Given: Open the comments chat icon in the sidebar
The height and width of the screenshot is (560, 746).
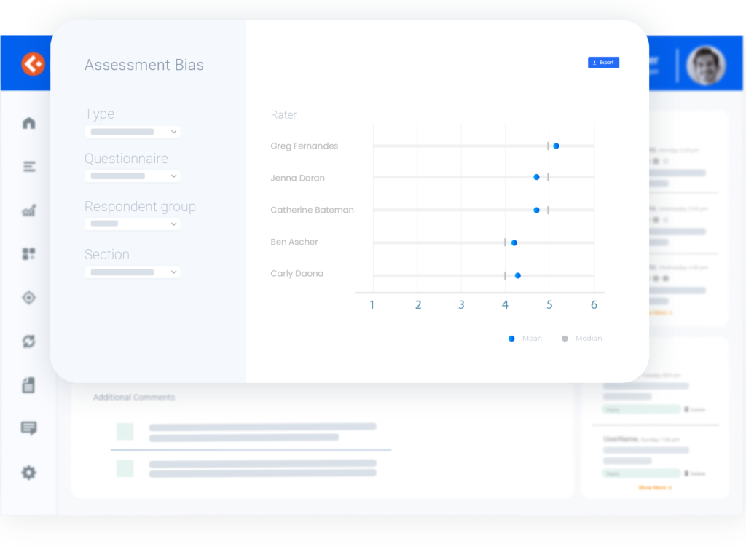Looking at the screenshot, I should (x=28, y=428).
